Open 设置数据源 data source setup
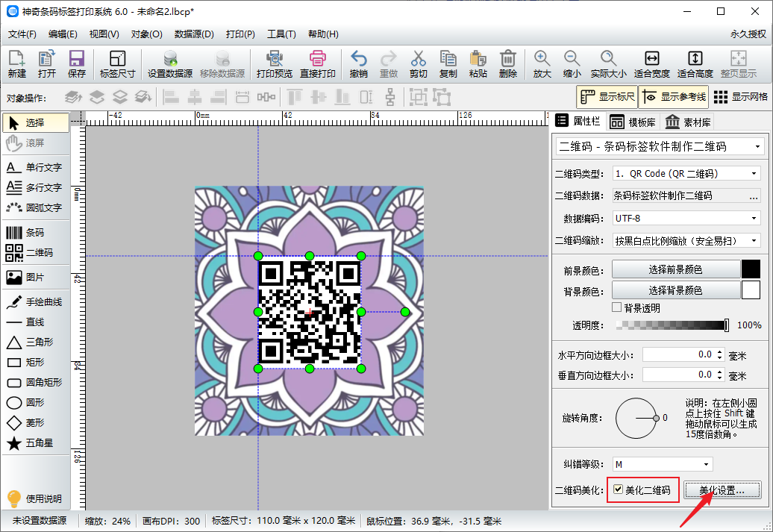This screenshot has width=773, height=532. 170,64
